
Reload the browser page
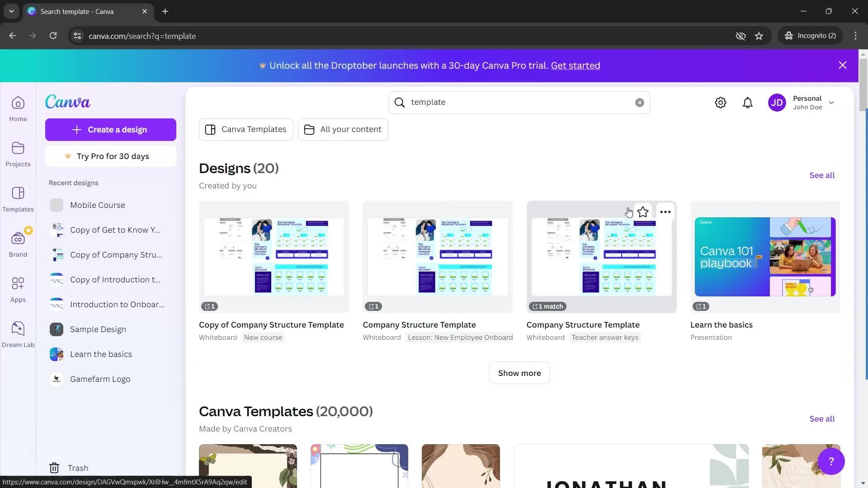(x=53, y=36)
